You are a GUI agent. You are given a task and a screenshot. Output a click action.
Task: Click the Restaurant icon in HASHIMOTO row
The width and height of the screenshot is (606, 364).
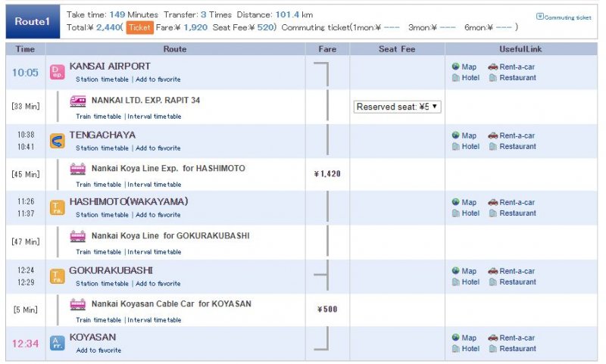coord(493,213)
